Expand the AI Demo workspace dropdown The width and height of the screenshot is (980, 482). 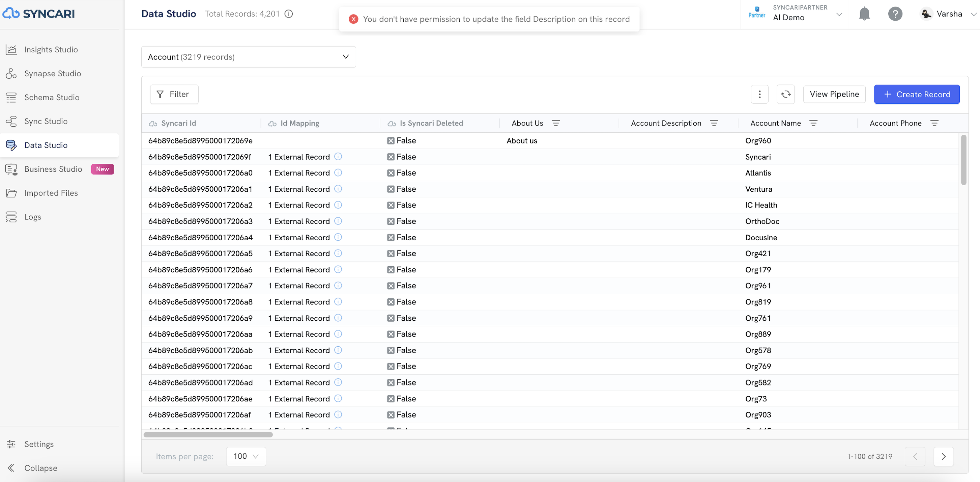pyautogui.click(x=839, y=14)
